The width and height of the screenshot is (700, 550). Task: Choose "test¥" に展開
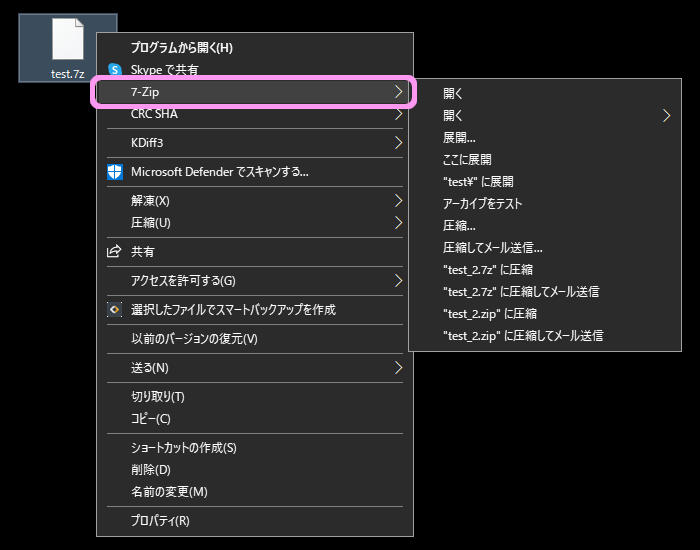tap(545, 182)
